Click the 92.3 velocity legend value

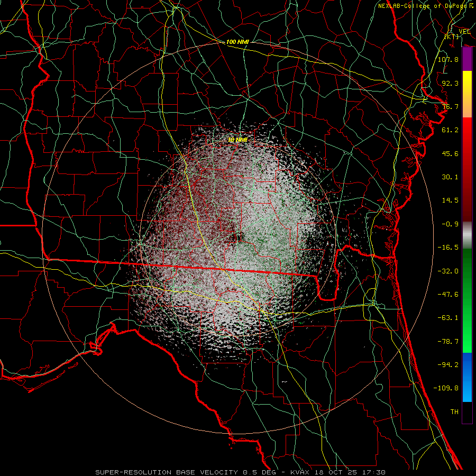450,83
